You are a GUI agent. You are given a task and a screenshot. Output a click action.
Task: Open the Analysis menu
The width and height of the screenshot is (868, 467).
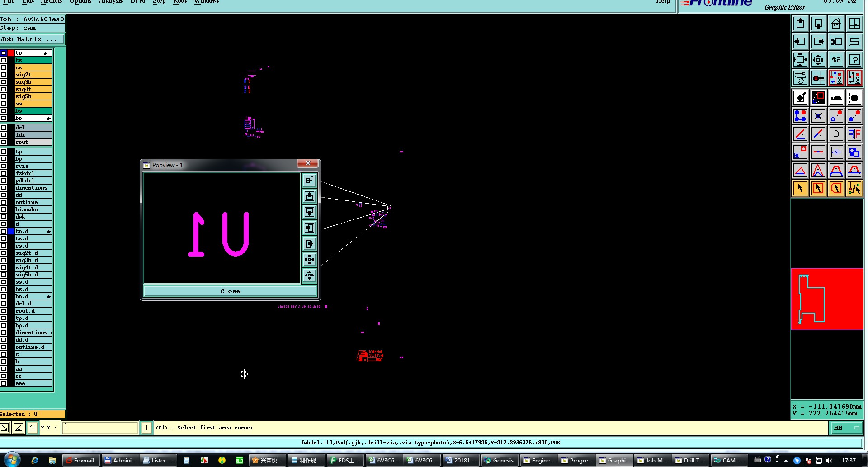(x=111, y=1)
